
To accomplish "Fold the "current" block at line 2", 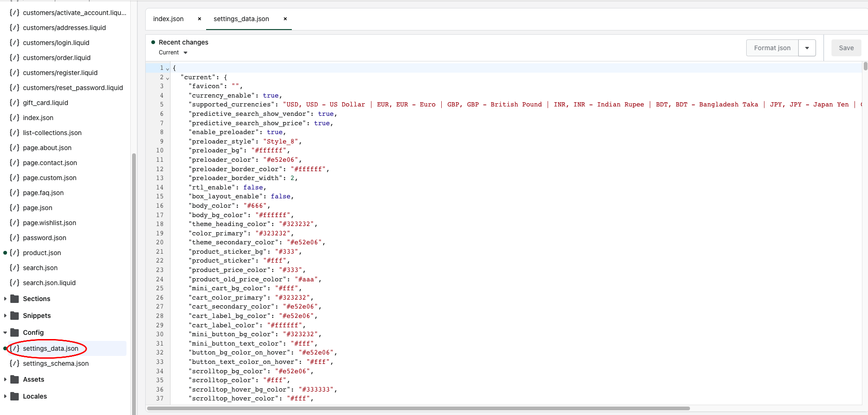I will tap(168, 78).
